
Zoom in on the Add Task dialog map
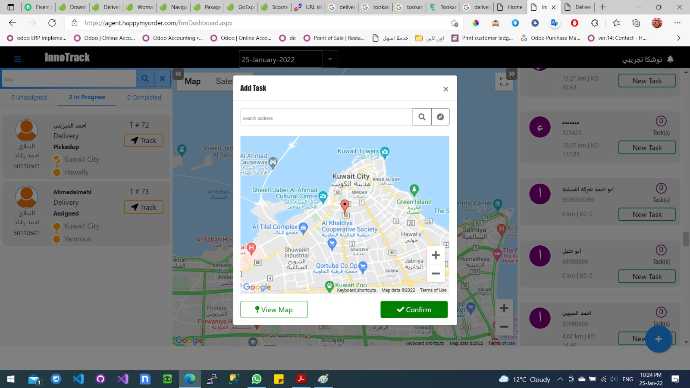click(x=436, y=255)
